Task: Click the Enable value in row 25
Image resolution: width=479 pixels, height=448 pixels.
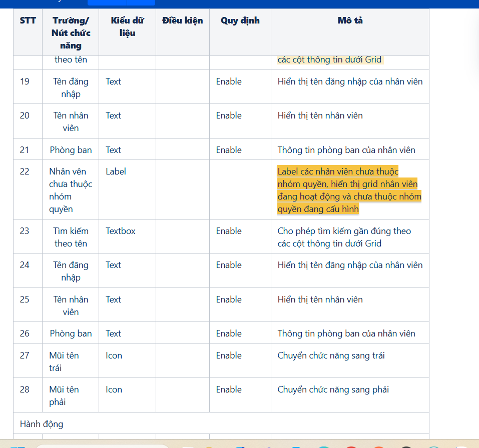Action: 229,299
